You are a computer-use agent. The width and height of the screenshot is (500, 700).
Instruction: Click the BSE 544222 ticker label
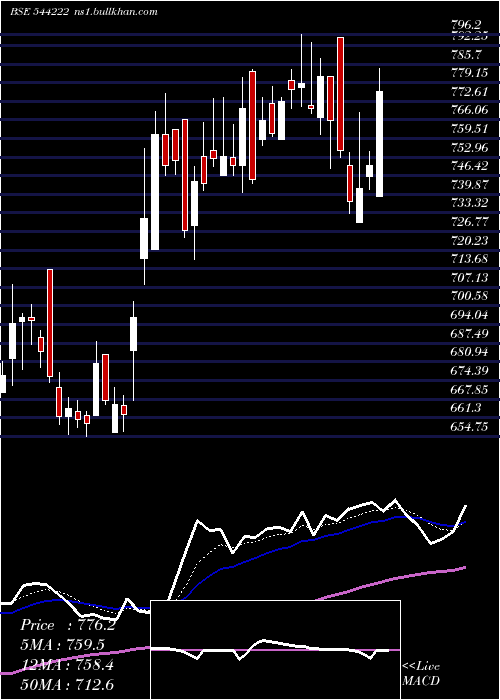coord(39,12)
